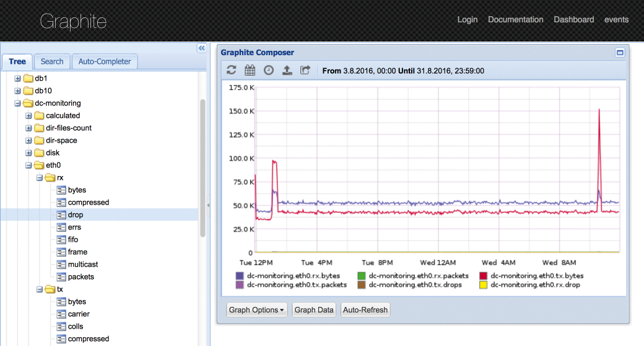Click the tx folder icon
The width and height of the screenshot is (644, 346).
pyautogui.click(x=50, y=289)
